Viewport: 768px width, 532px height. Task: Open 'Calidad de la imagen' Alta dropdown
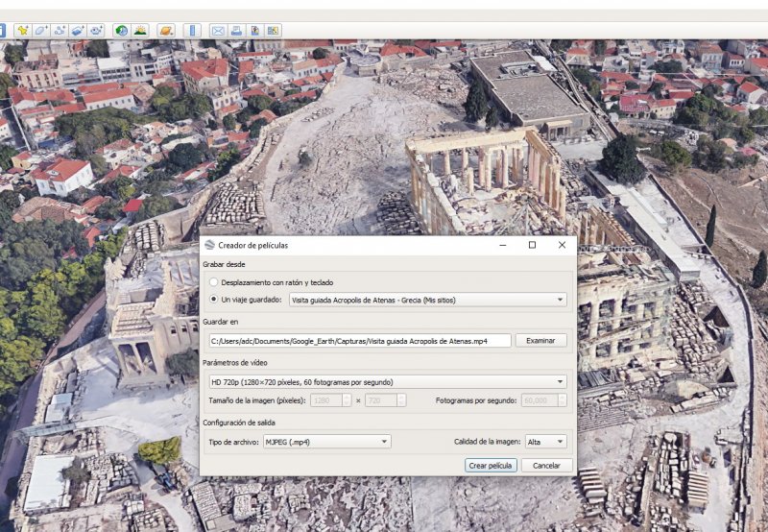[545, 442]
